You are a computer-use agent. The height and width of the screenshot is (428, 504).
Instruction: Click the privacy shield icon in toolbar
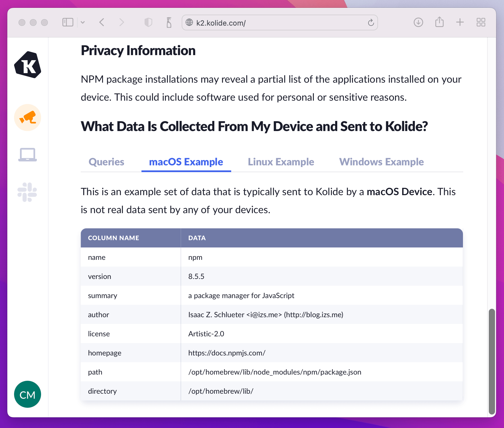click(148, 22)
